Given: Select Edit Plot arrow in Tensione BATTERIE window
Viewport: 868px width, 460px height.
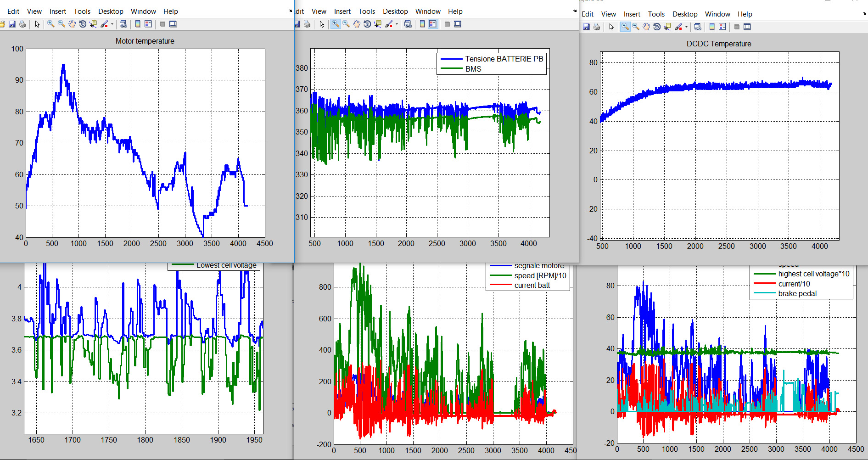Looking at the screenshot, I should (x=322, y=24).
